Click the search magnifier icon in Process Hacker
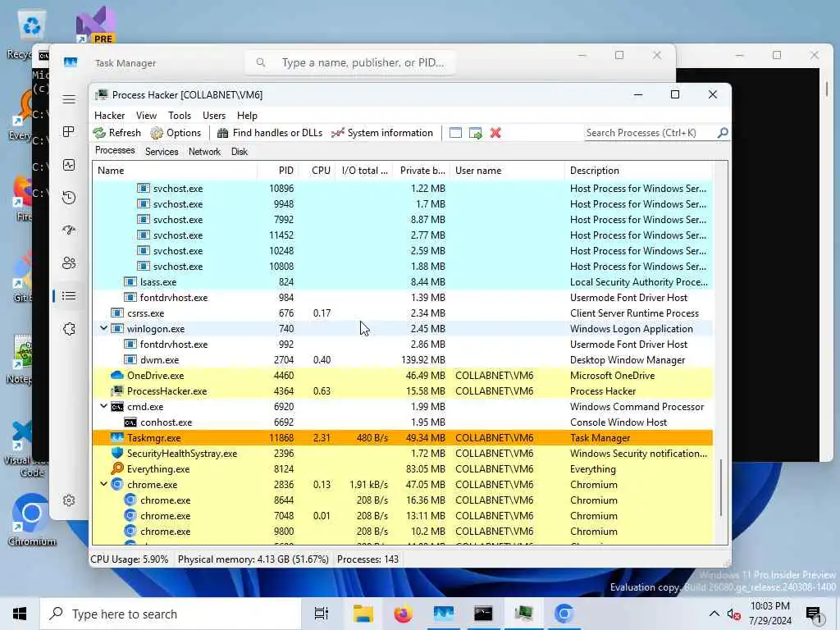Image resolution: width=840 pixels, height=630 pixels. pyautogui.click(x=723, y=132)
